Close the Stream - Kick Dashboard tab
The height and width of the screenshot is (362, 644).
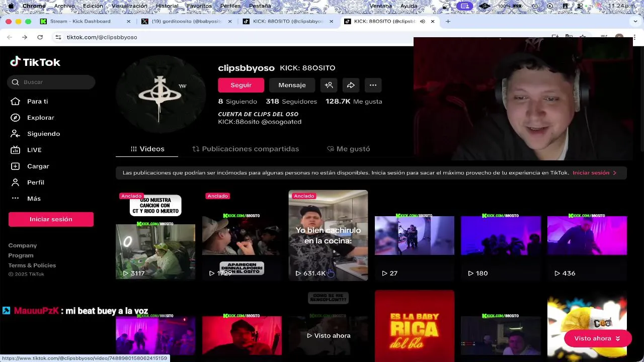(x=128, y=22)
